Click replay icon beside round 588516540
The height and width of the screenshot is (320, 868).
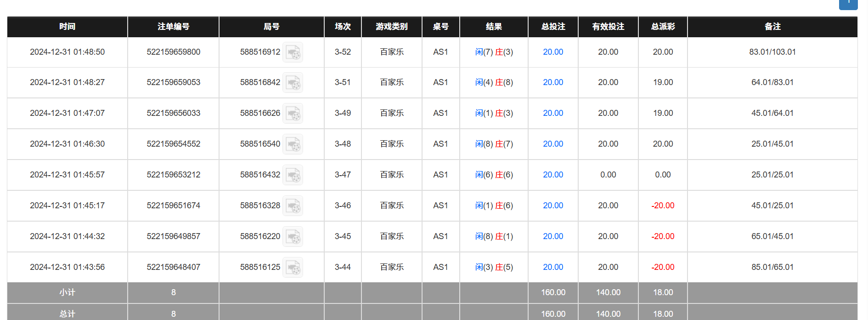click(293, 144)
